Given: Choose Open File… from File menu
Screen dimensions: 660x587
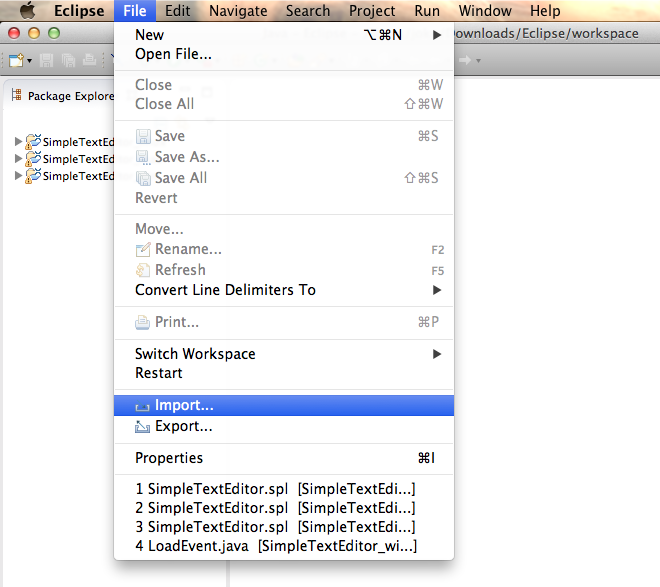Looking at the screenshot, I should 284,54.
